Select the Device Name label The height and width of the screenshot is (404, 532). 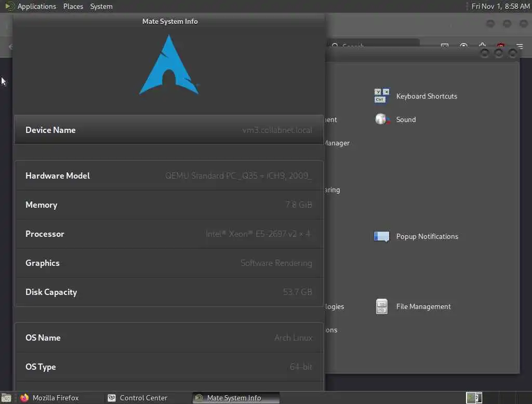point(50,130)
